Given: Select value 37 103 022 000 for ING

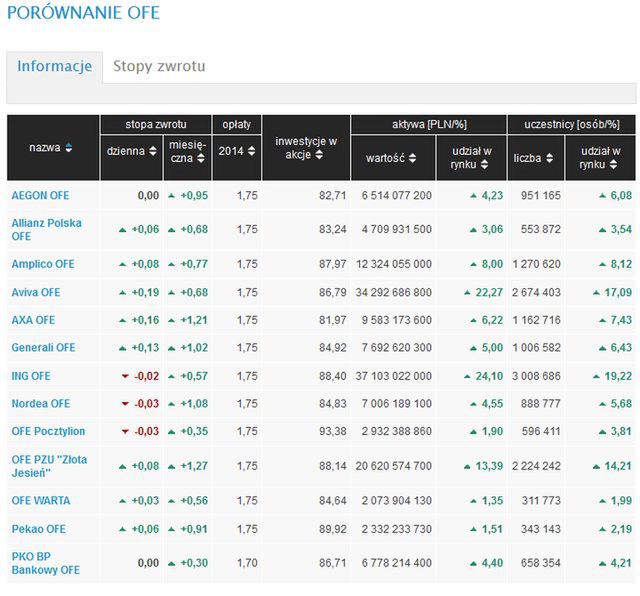Looking at the screenshot, I should [x=393, y=376].
